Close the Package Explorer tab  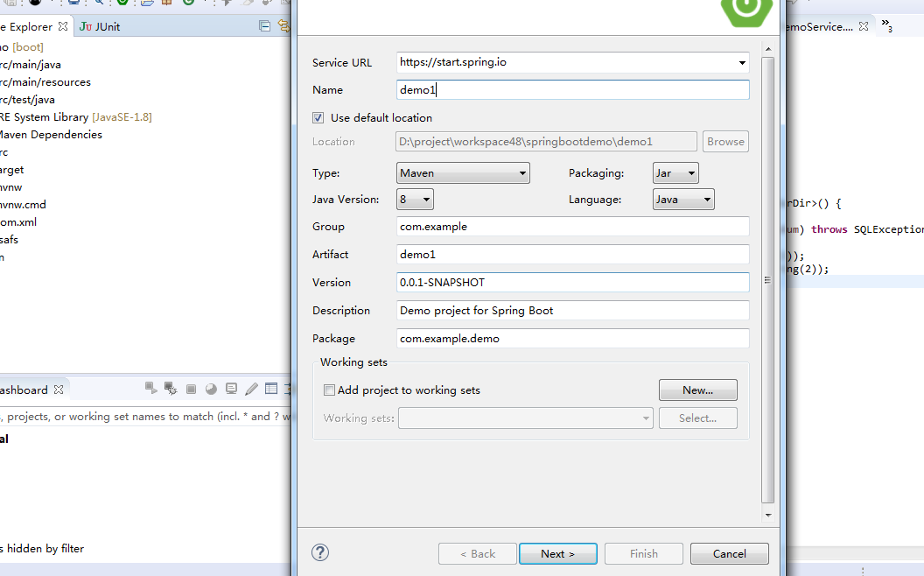(x=63, y=26)
